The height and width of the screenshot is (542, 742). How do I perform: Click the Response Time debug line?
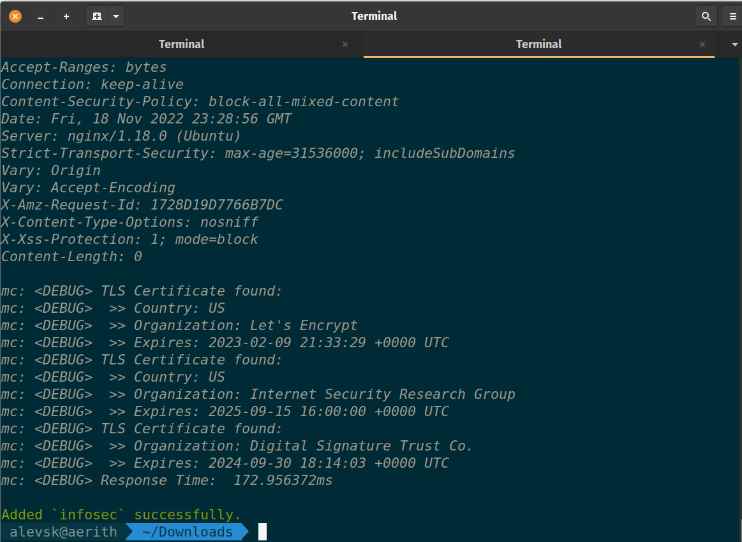(166, 480)
